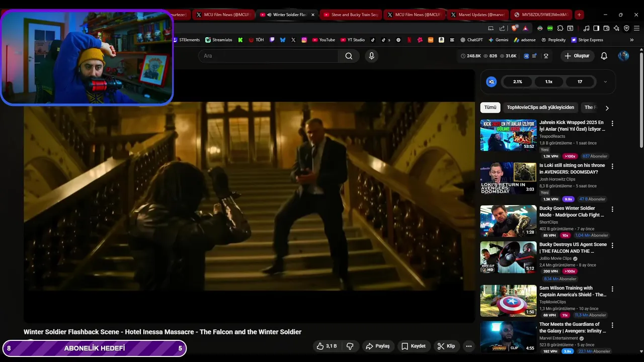The image size is (644, 362).
Task: Open the Brave Leo AI sparkle icon
Action: pyautogui.click(x=616, y=28)
